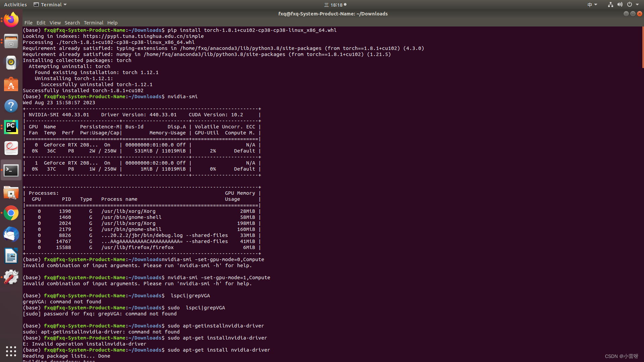Open Google Chrome from the dock
Image resolution: width=644 pixels, height=362 pixels.
point(11,213)
